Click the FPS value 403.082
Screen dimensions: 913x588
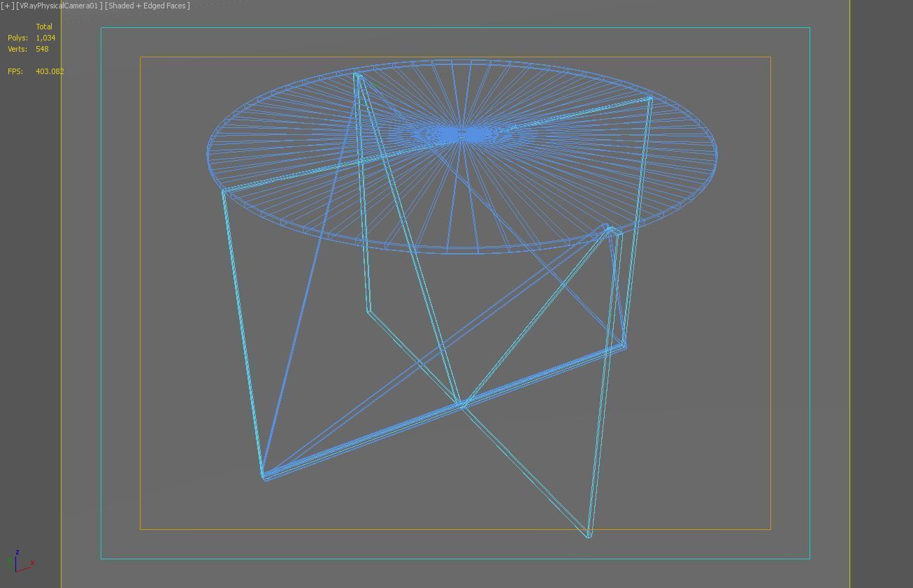point(50,71)
